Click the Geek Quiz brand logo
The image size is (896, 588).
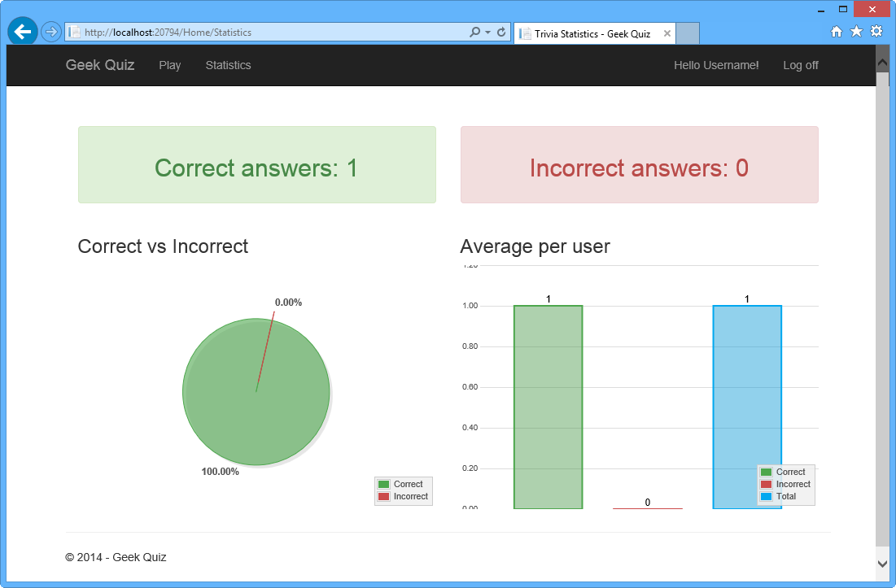99,64
